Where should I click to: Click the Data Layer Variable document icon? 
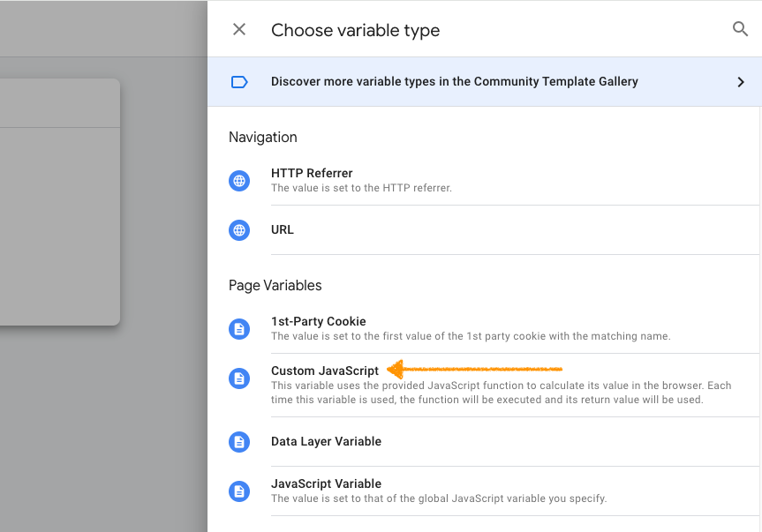click(239, 442)
